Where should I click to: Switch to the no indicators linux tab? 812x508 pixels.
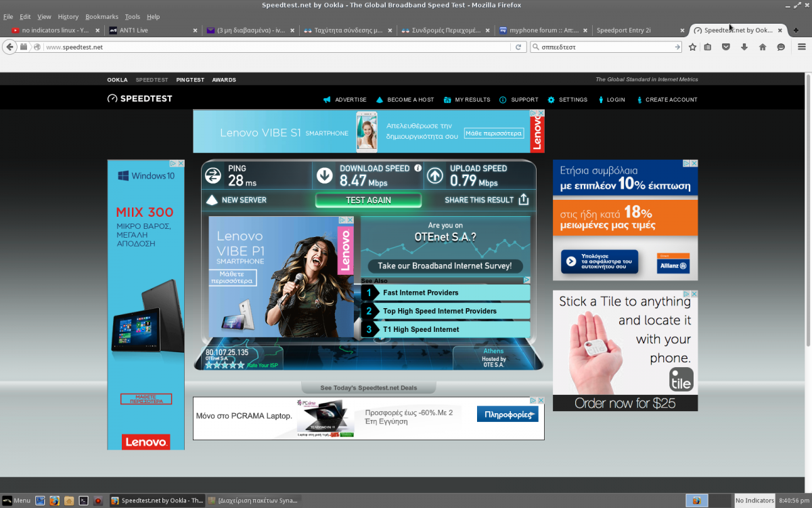point(55,30)
